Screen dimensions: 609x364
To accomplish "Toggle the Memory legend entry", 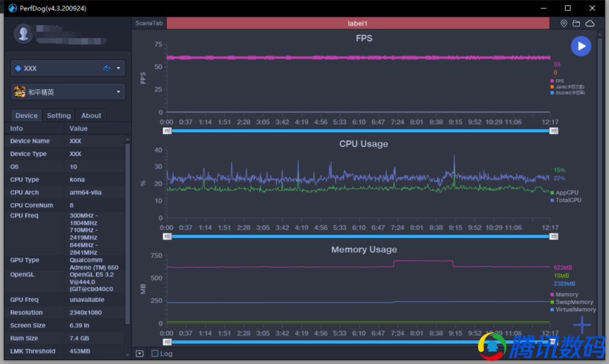I will [x=565, y=295].
